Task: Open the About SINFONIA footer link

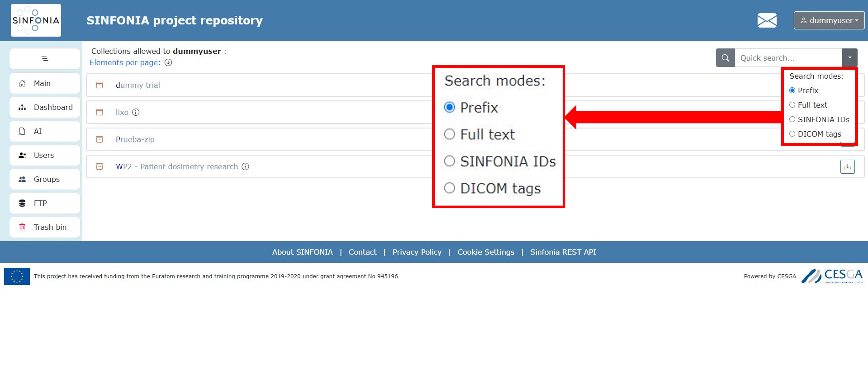Action: pyautogui.click(x=302, y=252)
